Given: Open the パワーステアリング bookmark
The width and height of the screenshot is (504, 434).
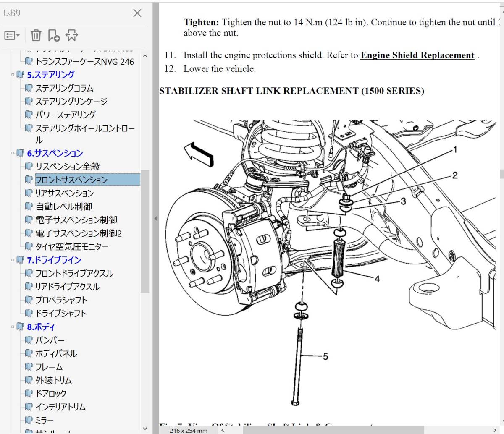Looking at the screenshot, I should (65, 115).
